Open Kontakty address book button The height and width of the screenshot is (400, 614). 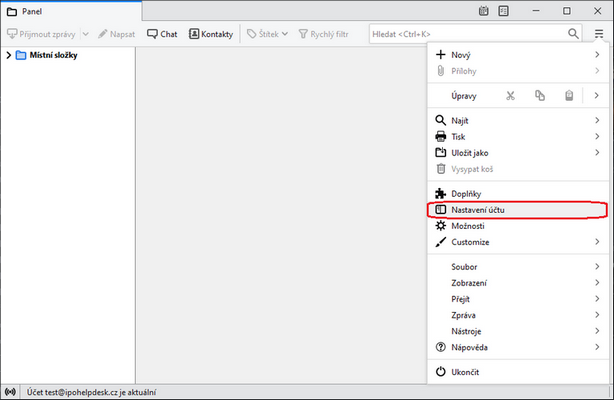[210, 34]
